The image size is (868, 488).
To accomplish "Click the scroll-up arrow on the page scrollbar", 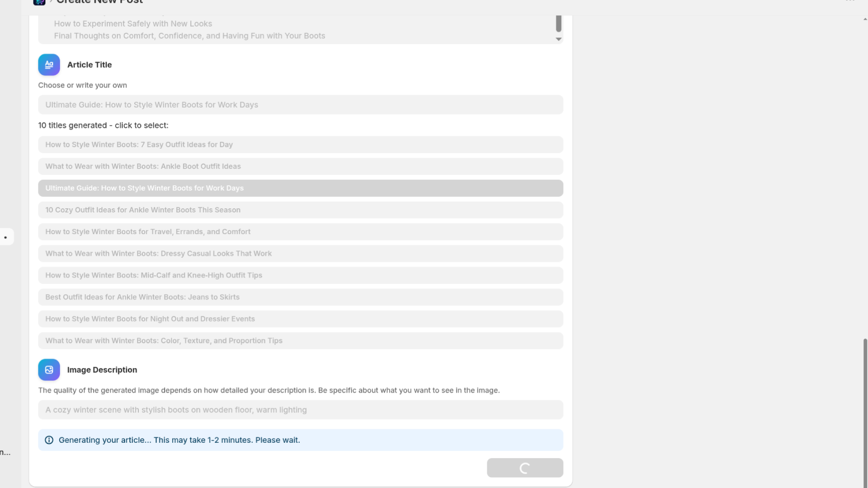I will [x=864, y=19].
